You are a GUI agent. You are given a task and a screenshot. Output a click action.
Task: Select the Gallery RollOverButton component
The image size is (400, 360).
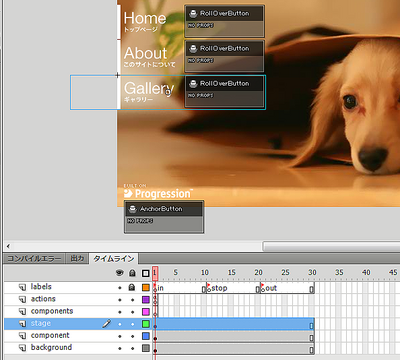coord(224,91)
